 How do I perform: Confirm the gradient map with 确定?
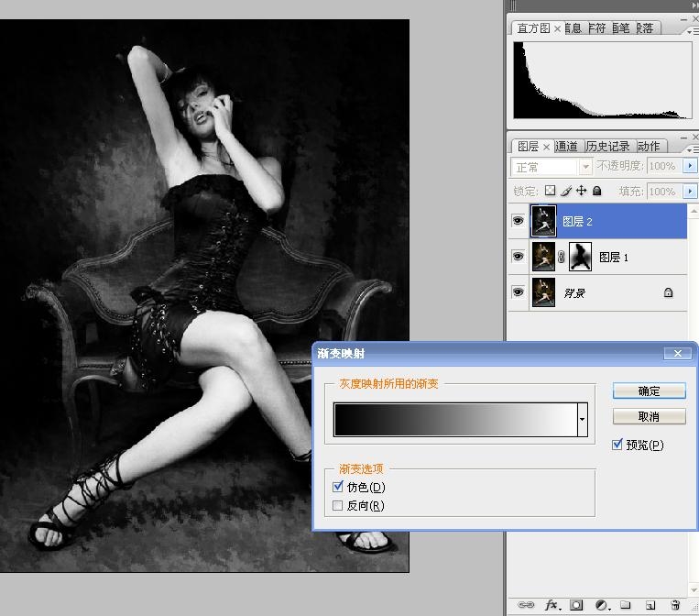tap(649, 390)
